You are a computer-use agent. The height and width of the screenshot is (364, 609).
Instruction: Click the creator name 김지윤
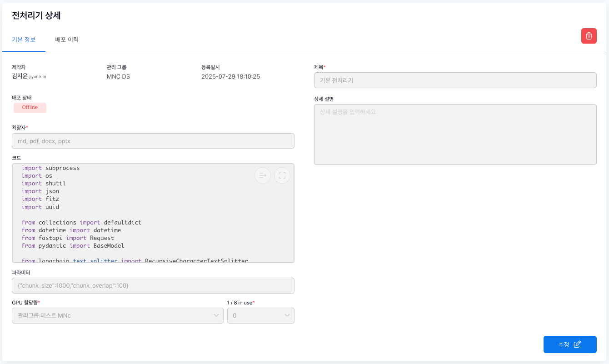pyautogui.click(x=20, y=76)
